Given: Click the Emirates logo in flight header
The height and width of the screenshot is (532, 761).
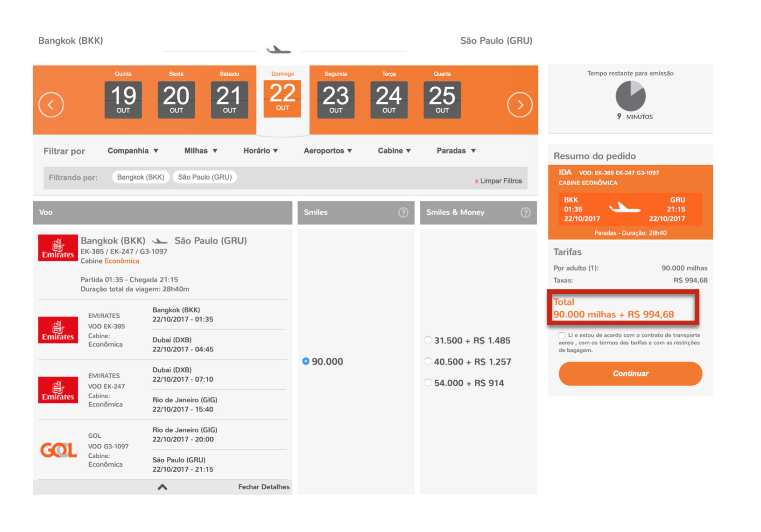Looking at the screenshot, I should click(58, 248).
